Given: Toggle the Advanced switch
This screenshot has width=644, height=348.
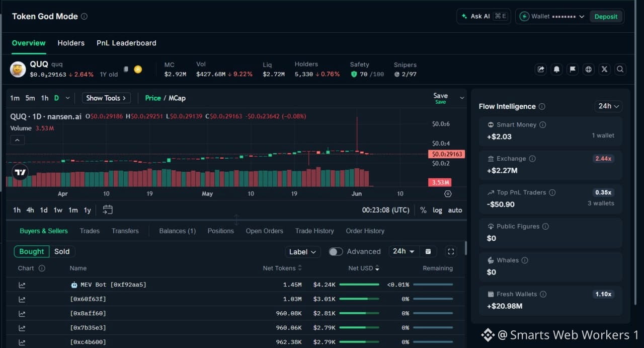Looking at the screenshot, I should 336,251.
